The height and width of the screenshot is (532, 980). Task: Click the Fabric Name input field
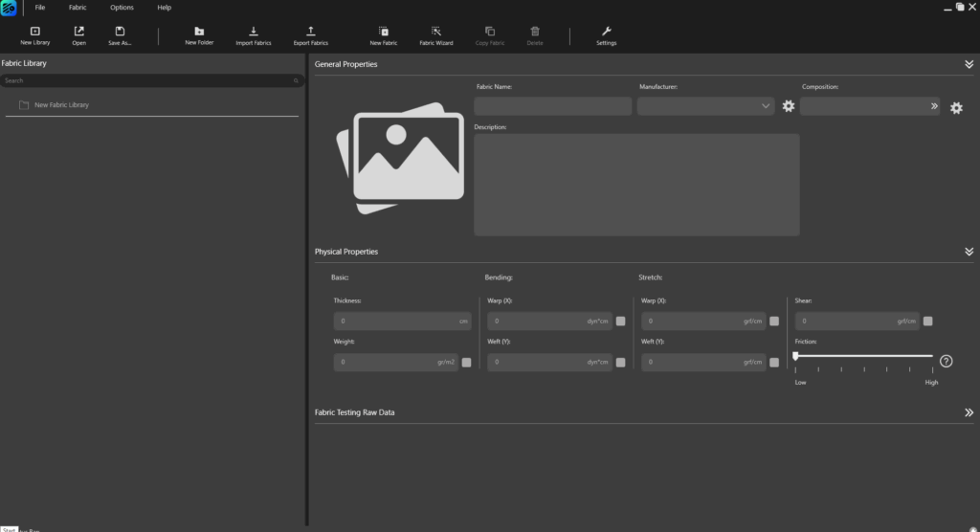552,106
